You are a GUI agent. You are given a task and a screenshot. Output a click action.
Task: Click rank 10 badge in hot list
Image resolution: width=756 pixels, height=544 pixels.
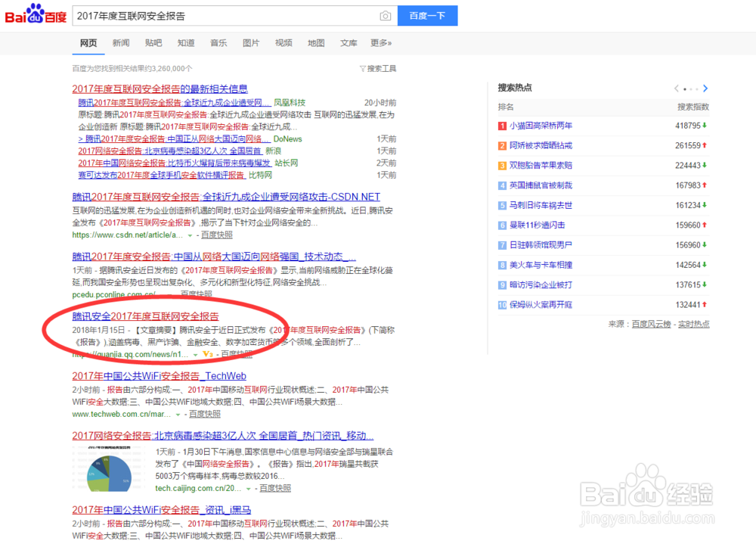[x=502, y=305]
